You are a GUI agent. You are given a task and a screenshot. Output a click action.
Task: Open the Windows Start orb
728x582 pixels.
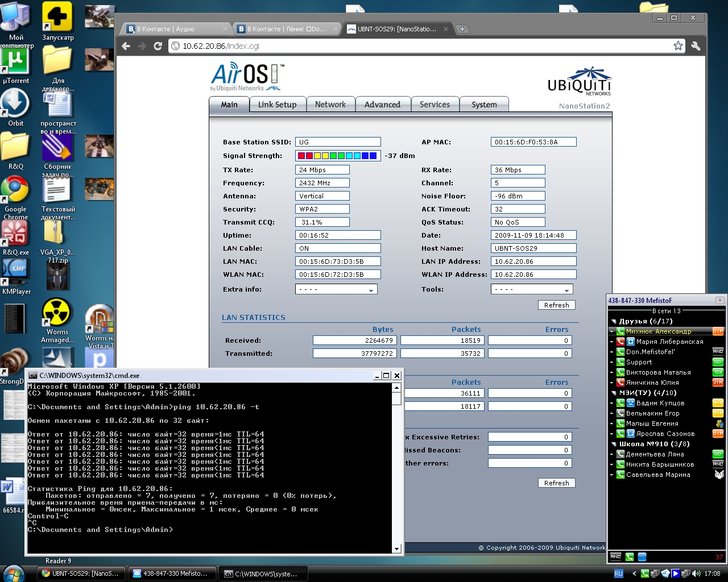coord(14,573)
